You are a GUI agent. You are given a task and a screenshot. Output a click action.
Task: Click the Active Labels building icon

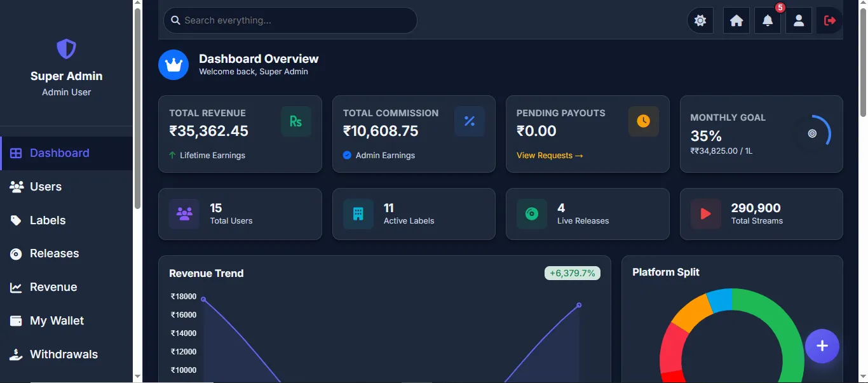358,214
